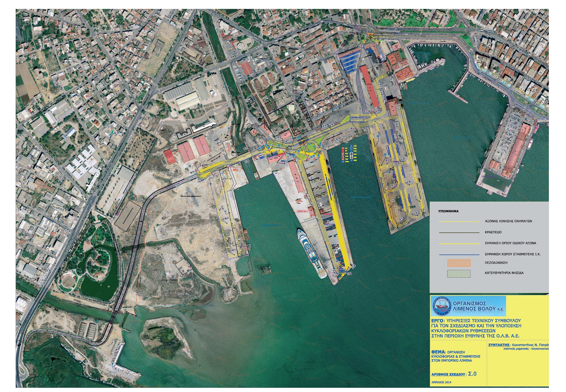Click the green ΚΑΤΕΥΘΥΝΤΗΡΙΑ ΝΗΣΙΔΑ legend swatch
This screenshot has width=566, height=392.
click(x=459, y=274)
